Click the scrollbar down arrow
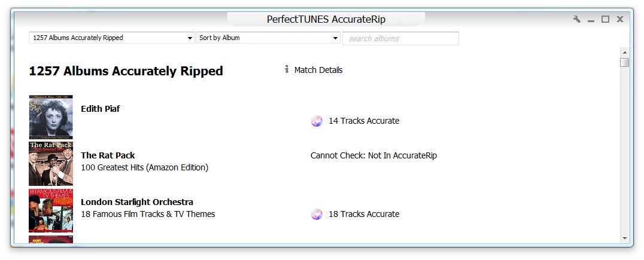 624,238
